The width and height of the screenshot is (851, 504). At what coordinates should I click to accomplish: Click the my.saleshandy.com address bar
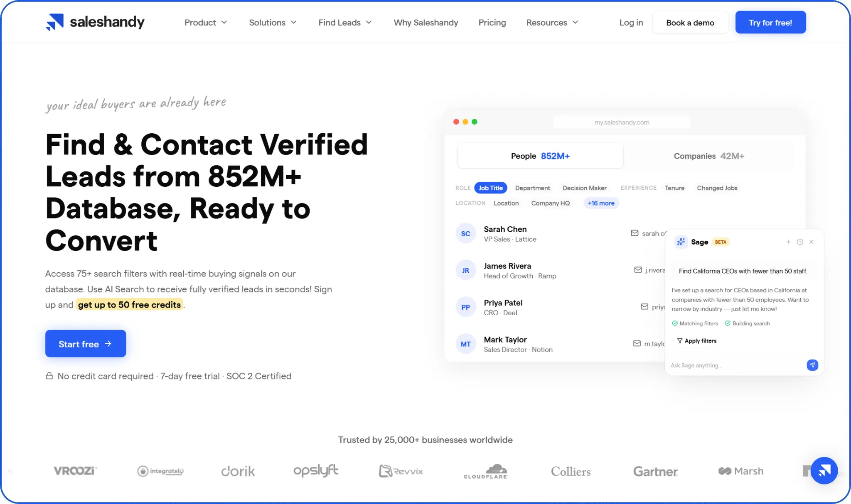tap(622, 122)
